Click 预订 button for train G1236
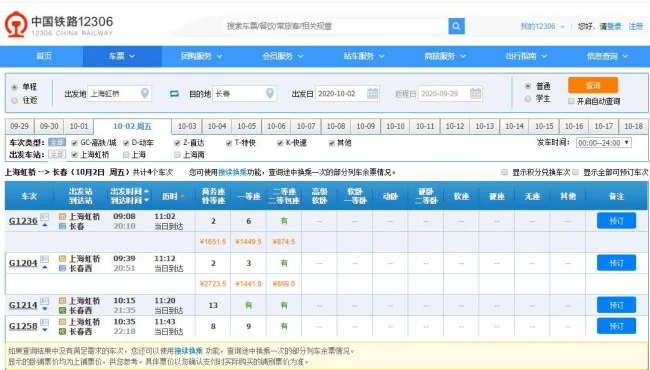This screenshot has width=650, height=370. 616,221
